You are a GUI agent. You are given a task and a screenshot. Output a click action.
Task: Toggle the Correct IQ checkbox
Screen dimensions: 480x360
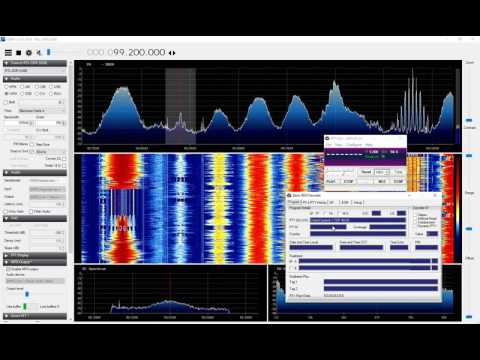[x=64, y=158]
